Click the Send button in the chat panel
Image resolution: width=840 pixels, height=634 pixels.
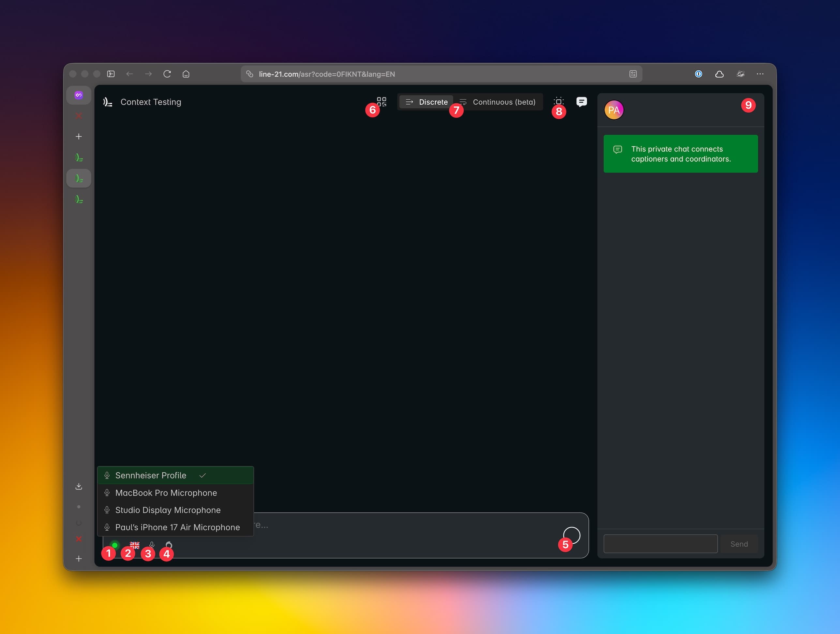click(738, 544)
